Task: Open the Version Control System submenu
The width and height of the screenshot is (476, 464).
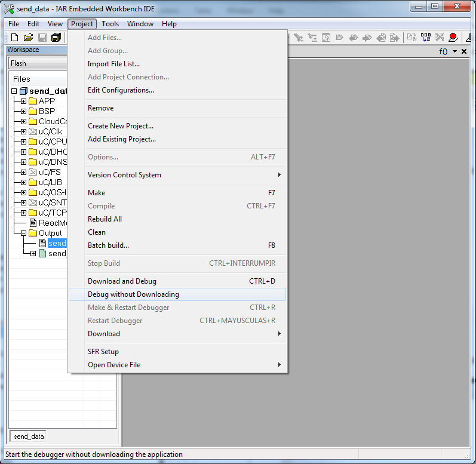Action: click(x=124, y=175)
